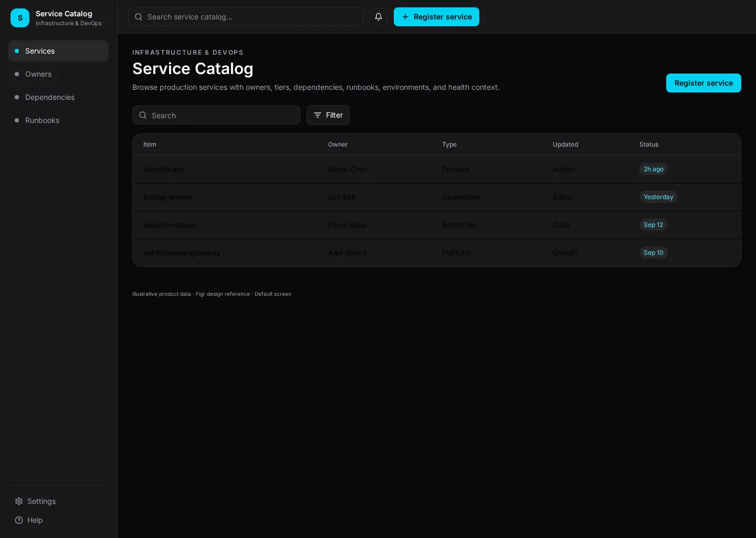Open the search-indexer row
The height and width of the screenshot is (538, 756).
pyautogui.click(x=437, y=225)
